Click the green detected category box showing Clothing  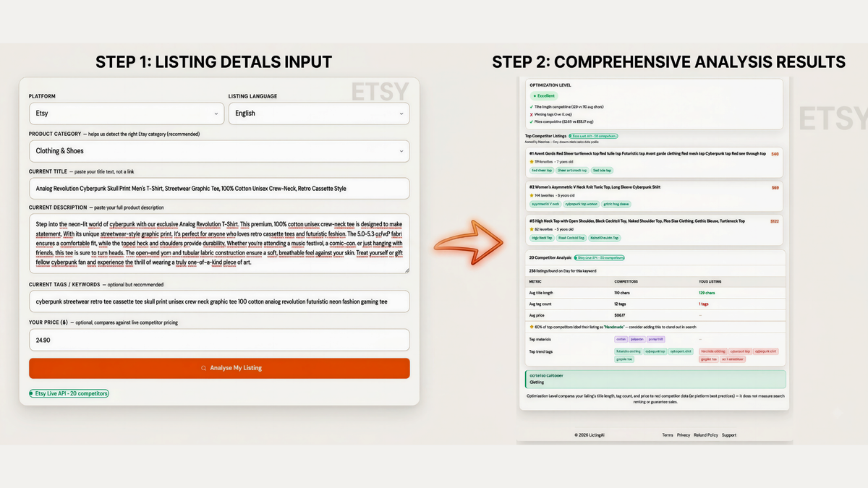coord(655,380)
